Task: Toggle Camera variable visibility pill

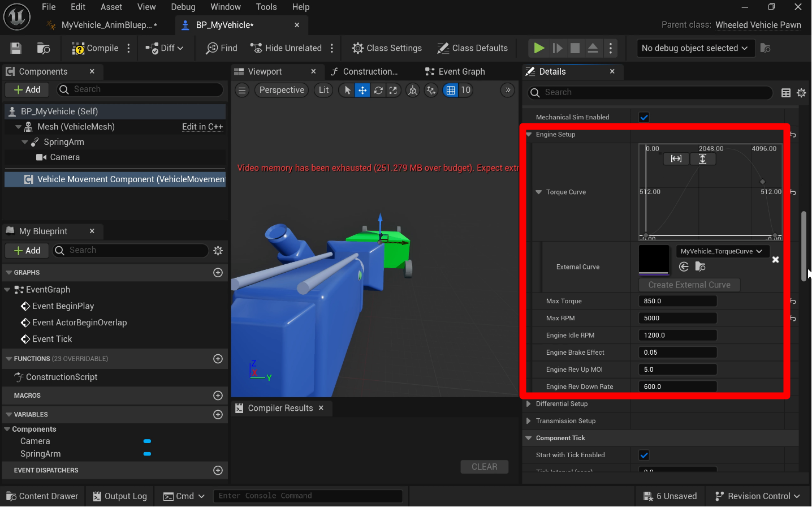Action: click(147, 441)
